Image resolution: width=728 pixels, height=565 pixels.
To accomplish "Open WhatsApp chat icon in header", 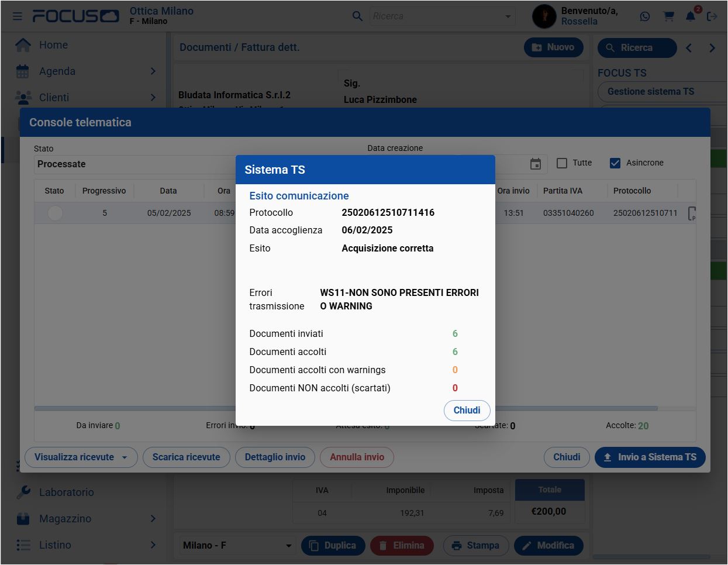I will (x=645, y=16).
